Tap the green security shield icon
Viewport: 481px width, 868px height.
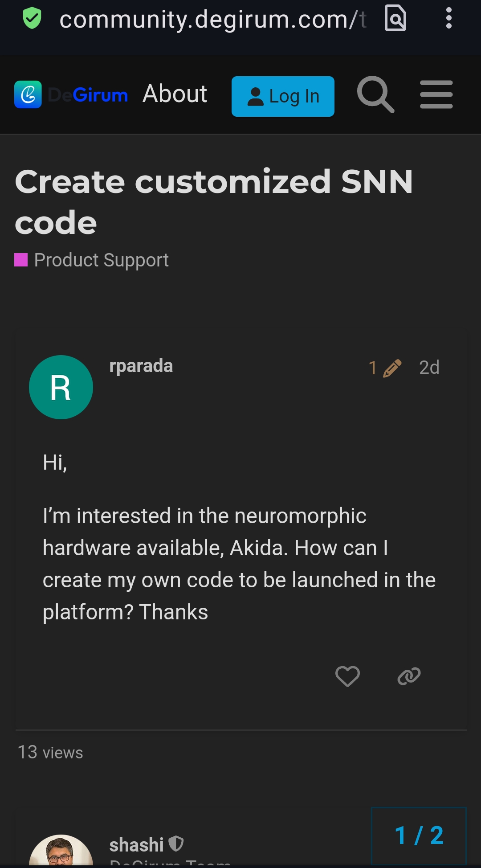pos(32,19)
